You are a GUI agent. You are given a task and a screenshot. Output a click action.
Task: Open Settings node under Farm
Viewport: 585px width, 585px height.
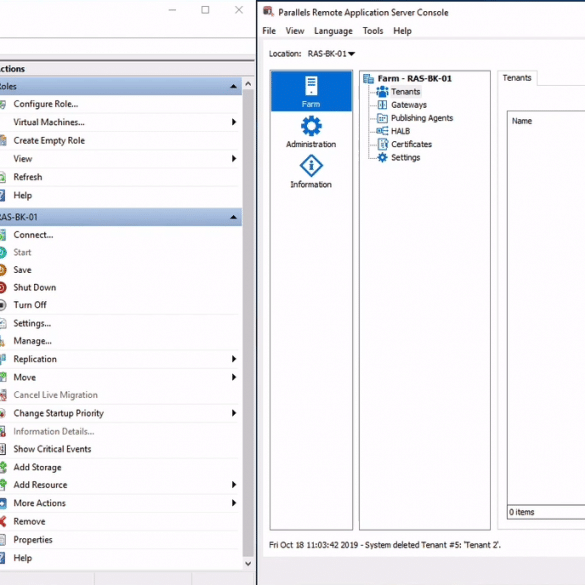click(x=405, y=157)
